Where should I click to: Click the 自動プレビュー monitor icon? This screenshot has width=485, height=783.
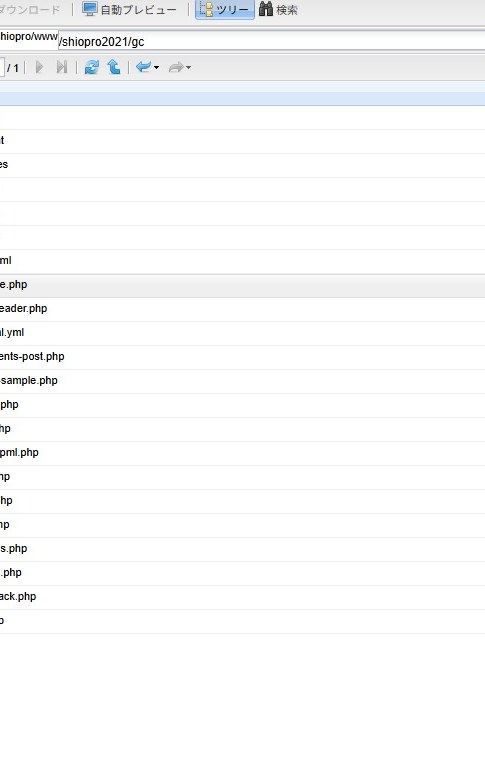click(89, 9)
